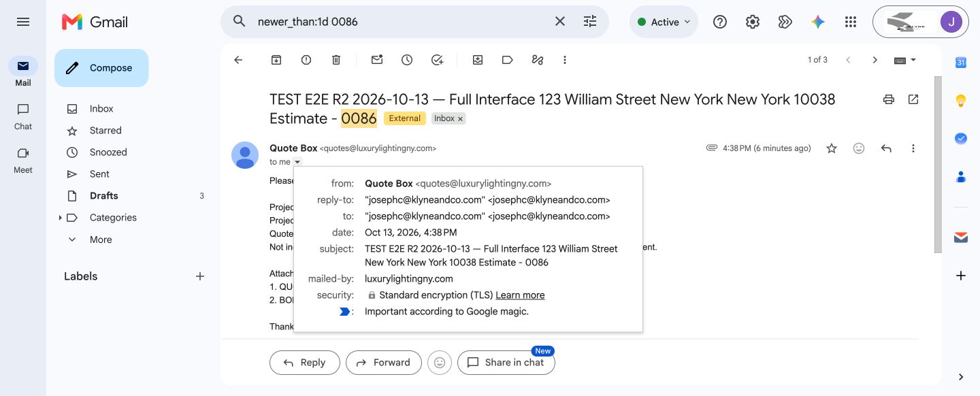Click the Gmail logo
980x396 pixels.
coord(95,22)
